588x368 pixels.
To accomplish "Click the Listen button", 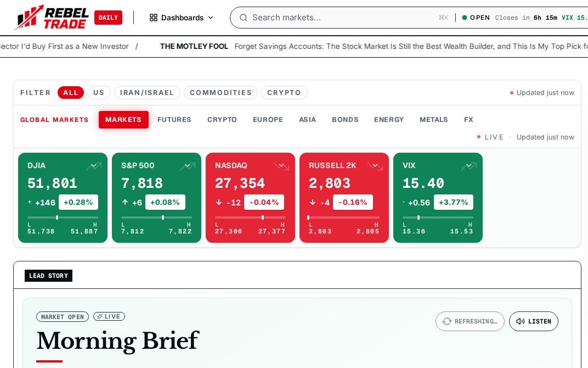I will tap(533, 321).
